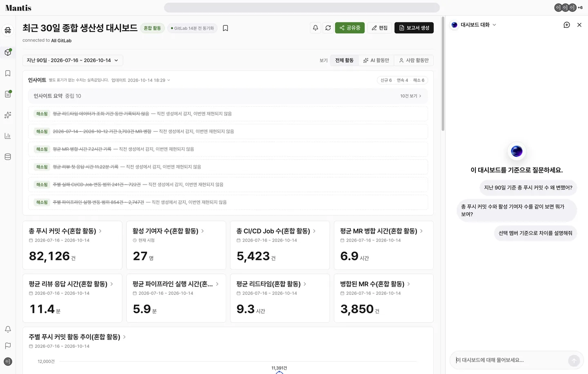
Task: Click the search bar at top
Action: (302, 8)
